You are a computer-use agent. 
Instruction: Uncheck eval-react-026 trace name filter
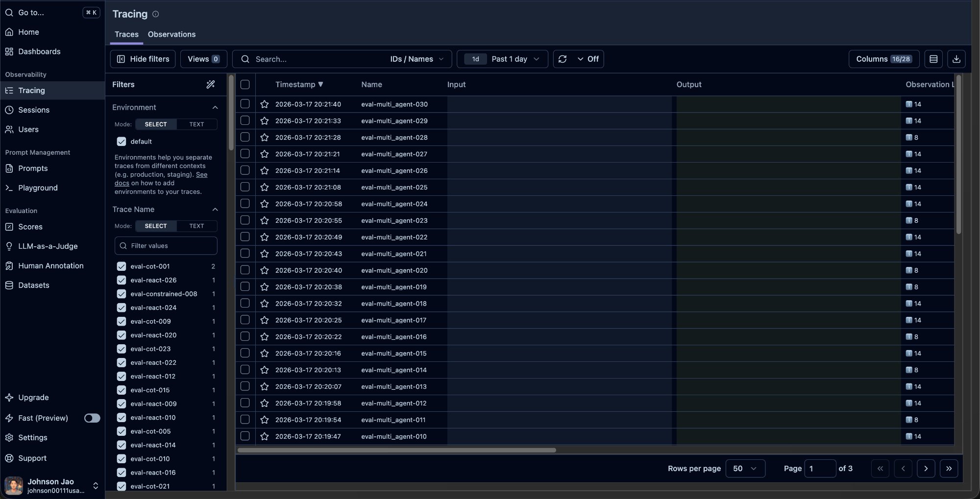(122, 280)
